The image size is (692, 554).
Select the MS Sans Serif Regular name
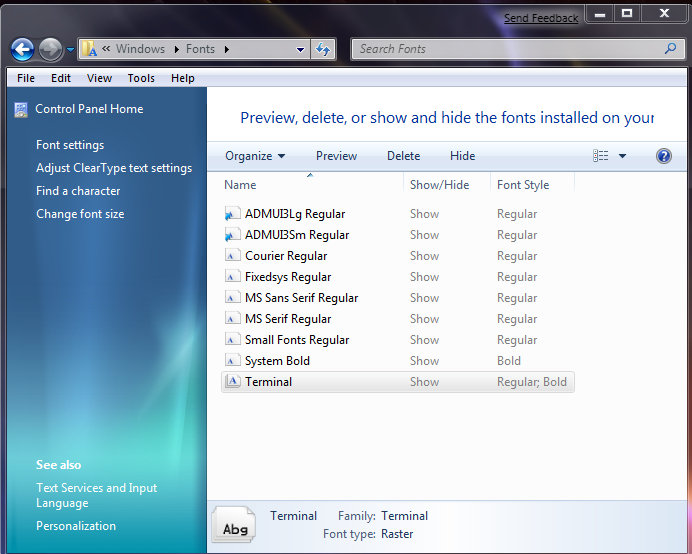coord(301,298)
